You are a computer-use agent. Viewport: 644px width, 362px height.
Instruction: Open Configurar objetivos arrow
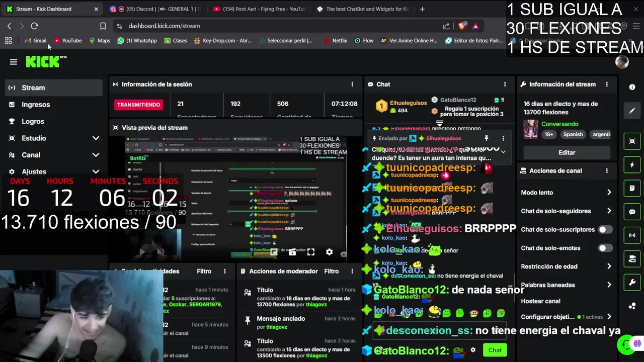click(x=609, y=317)
